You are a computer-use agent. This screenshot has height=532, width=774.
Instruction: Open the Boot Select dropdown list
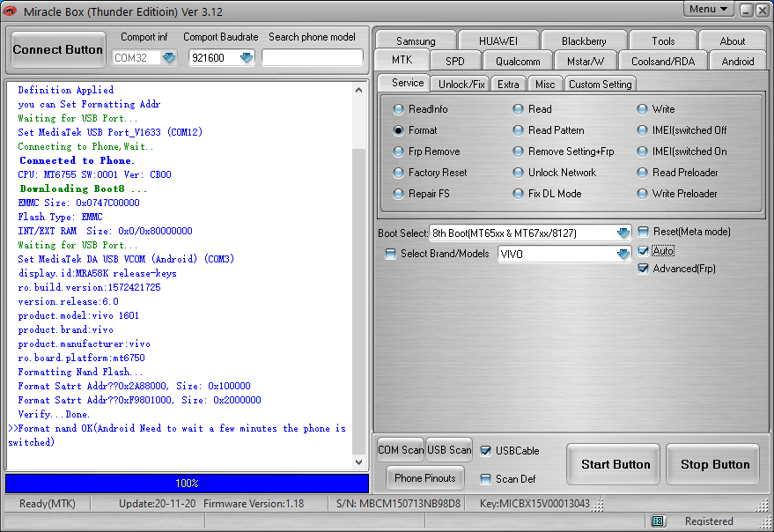pos(623,233)
